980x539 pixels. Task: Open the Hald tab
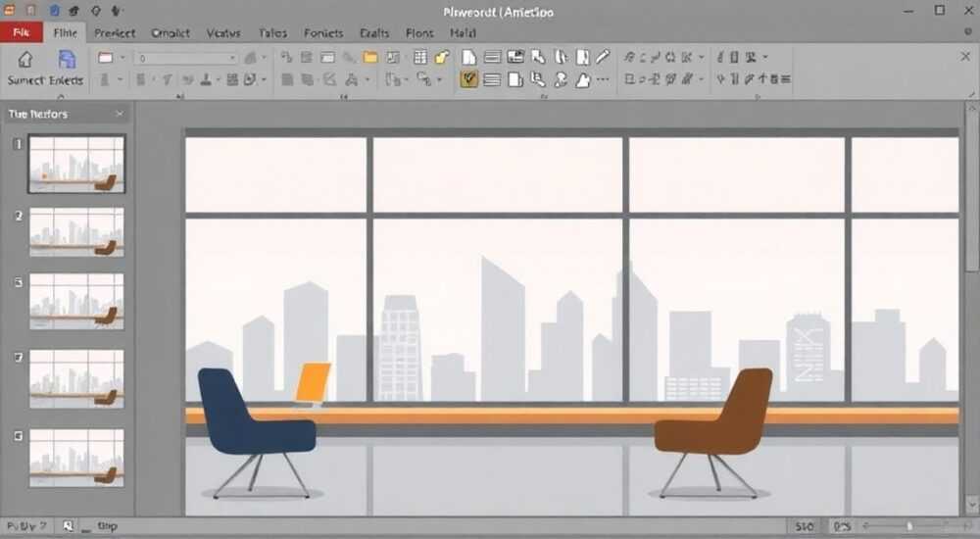[463, 33]
